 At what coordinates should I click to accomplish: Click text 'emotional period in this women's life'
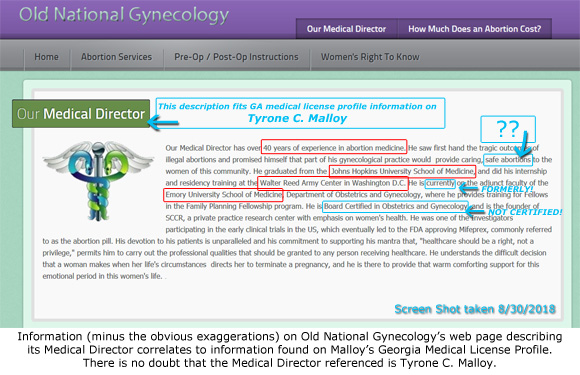tap(102, 276)
